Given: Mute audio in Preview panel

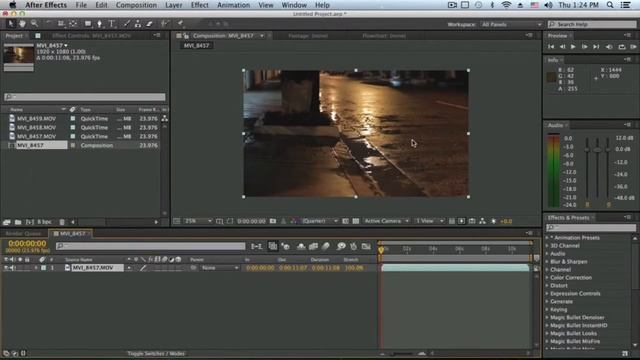Looking at the screenshot, I should (609, 47).
